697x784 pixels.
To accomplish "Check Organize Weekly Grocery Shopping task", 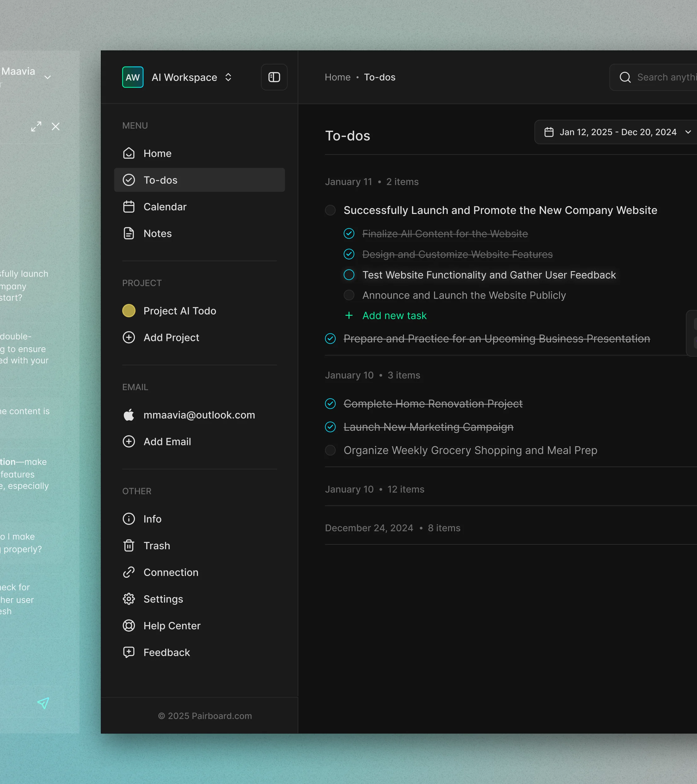I will (x=330, y=450).
